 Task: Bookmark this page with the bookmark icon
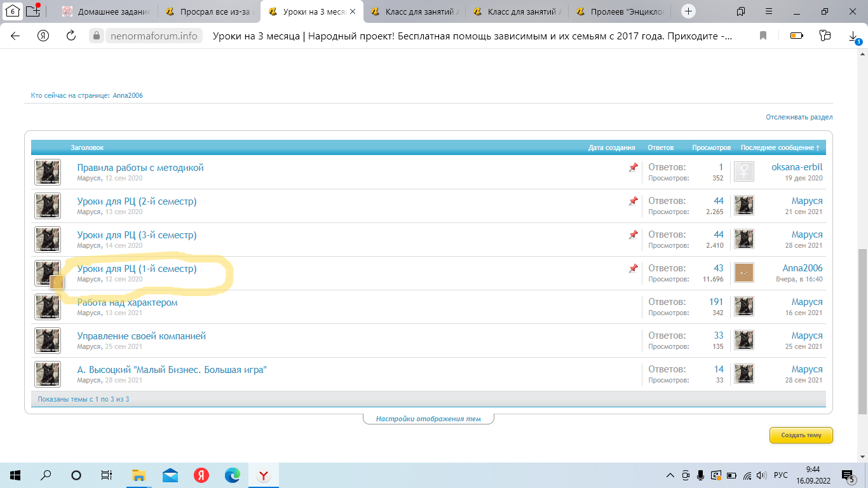pyautogui.click(x=763, y=36)
